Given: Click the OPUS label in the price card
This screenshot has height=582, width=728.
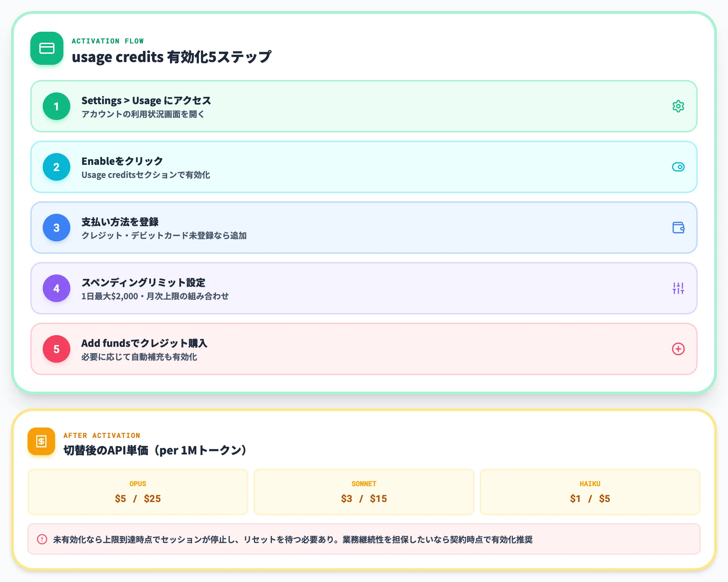Looking at the screenshot, I should [138, 484].
